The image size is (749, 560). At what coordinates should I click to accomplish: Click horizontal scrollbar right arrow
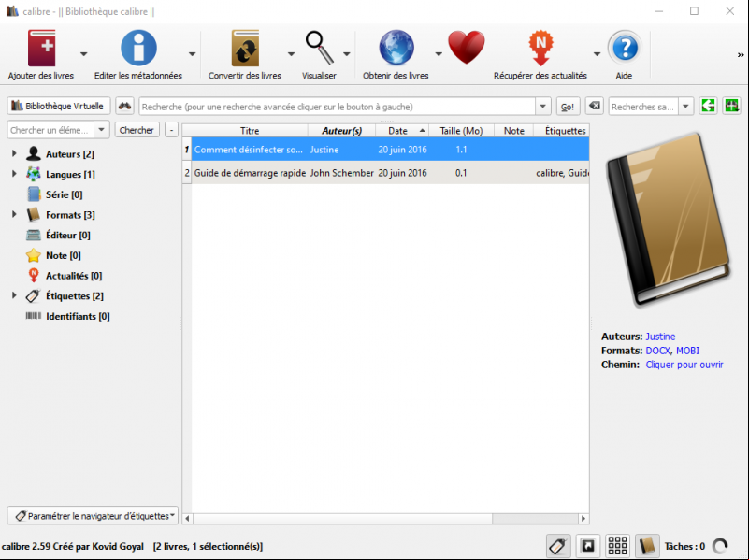(583, 519)
